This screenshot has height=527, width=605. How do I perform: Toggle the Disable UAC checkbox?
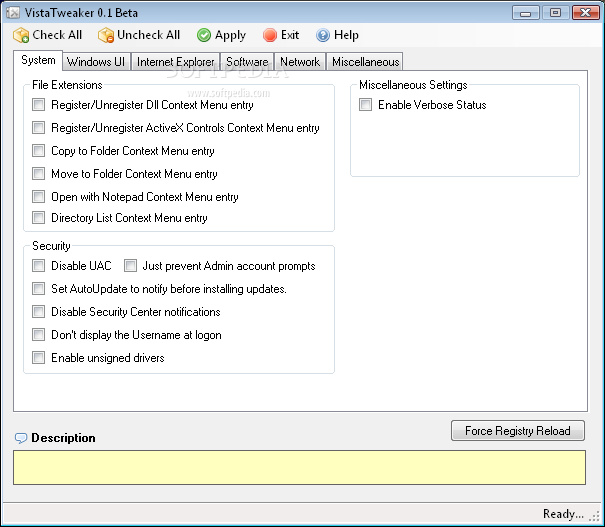38,265
